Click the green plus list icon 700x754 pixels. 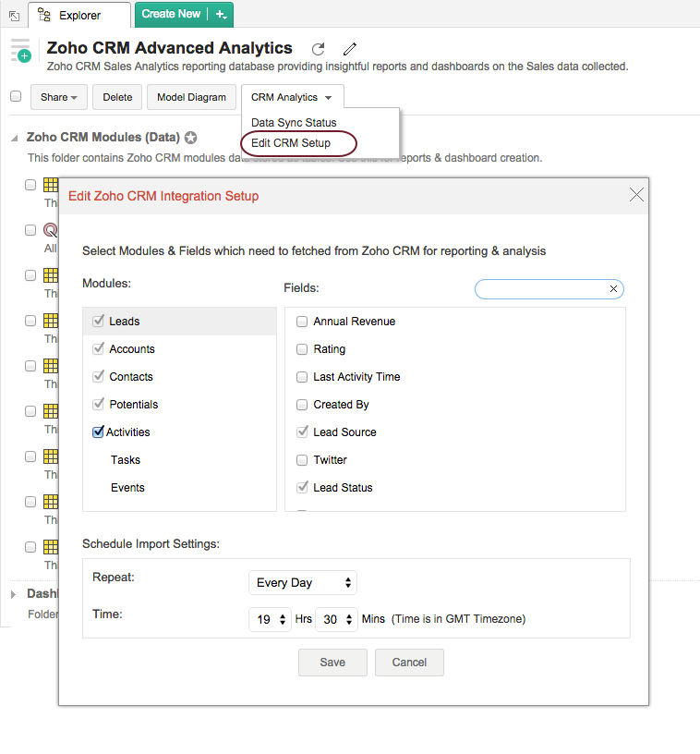coord(20,51)
